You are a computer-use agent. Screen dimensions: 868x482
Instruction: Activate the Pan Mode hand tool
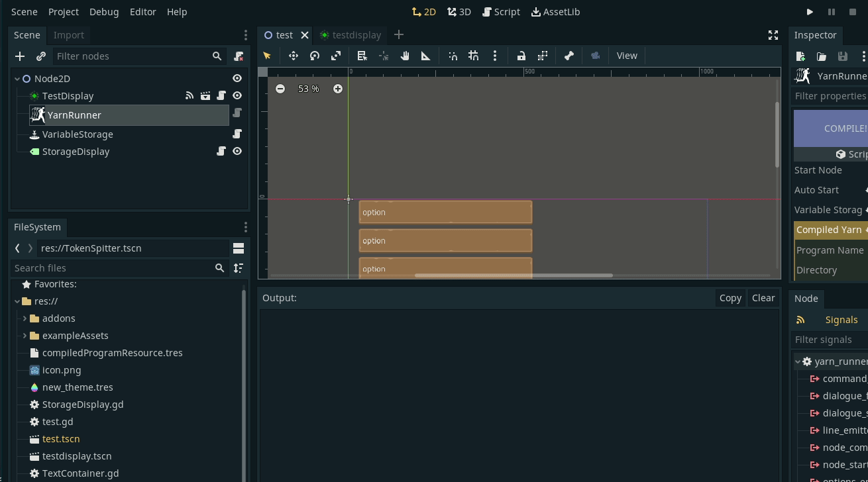point(405,56)
